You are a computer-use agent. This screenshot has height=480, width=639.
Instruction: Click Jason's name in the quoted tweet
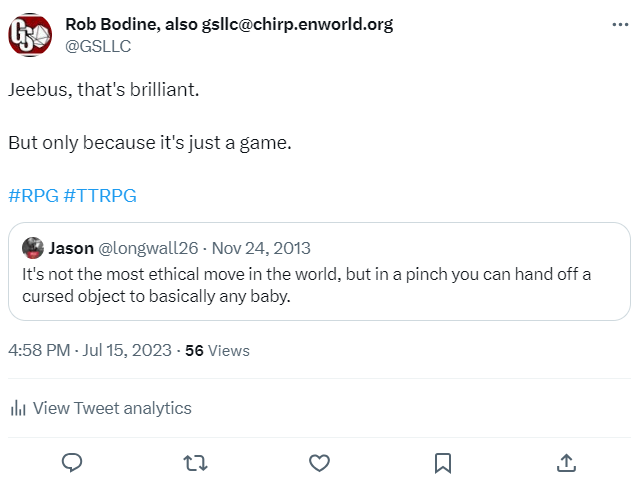point(71,248)
